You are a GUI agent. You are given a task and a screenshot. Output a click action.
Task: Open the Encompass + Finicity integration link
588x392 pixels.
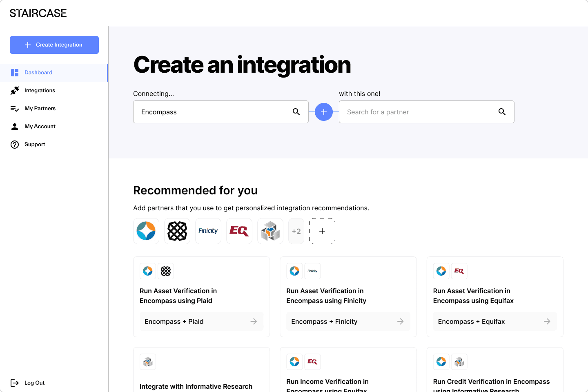[x=348, y=321]
